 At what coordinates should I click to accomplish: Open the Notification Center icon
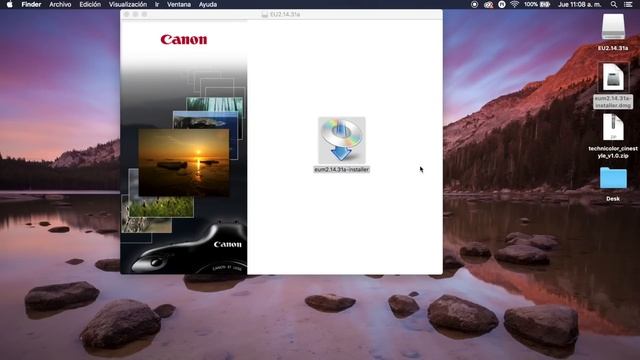coord(628,4)
